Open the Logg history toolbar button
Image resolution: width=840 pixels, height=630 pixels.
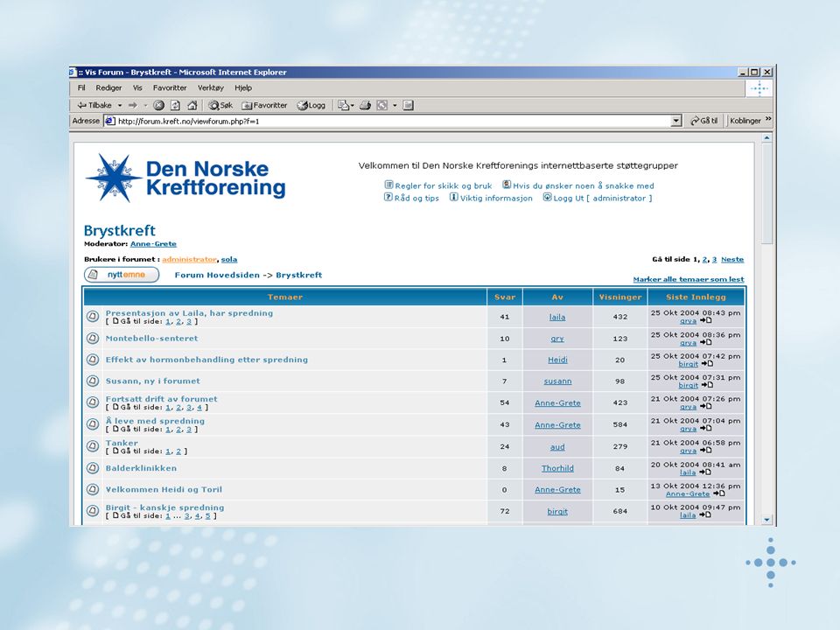[311, 106]
